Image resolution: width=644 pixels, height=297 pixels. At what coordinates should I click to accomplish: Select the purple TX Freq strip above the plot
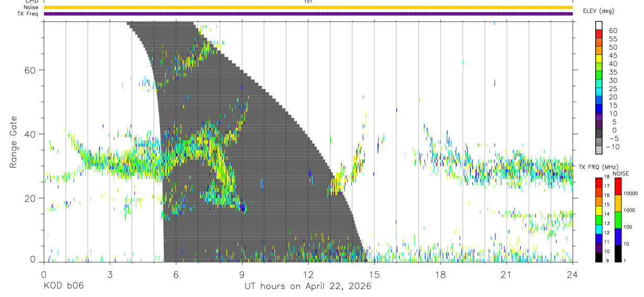pyautogui.click(x=308, y=14)
